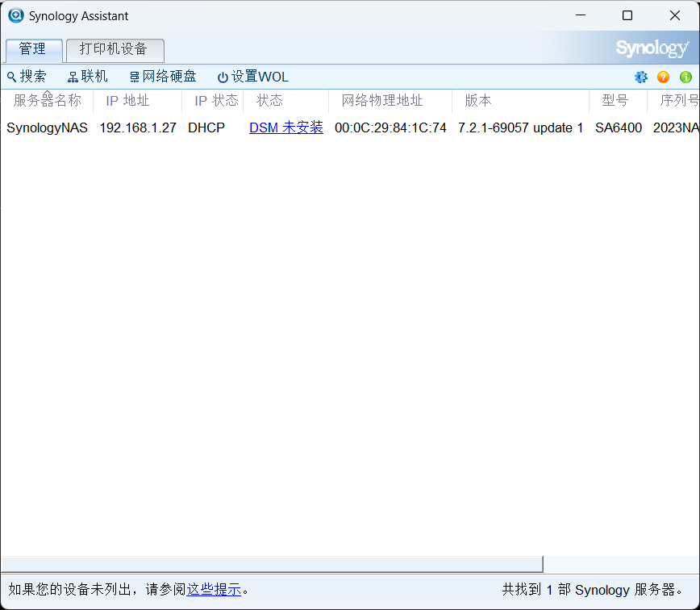Sort by the 版本 column header

477,101
